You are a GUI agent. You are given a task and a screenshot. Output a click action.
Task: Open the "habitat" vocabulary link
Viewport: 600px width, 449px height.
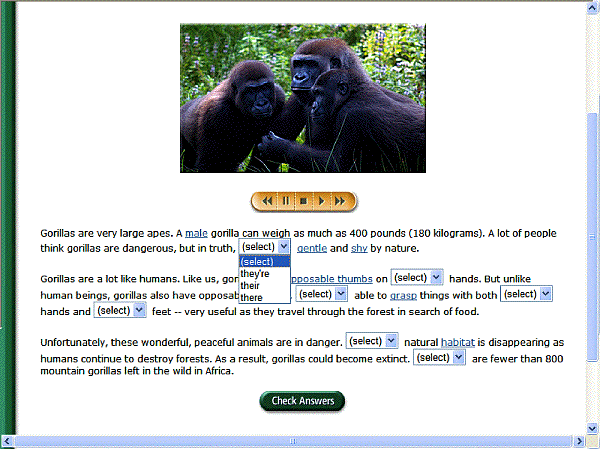tap(458, 342)
